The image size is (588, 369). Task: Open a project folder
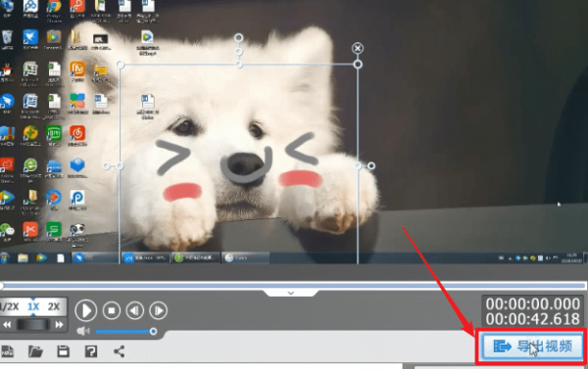point(35,351)
